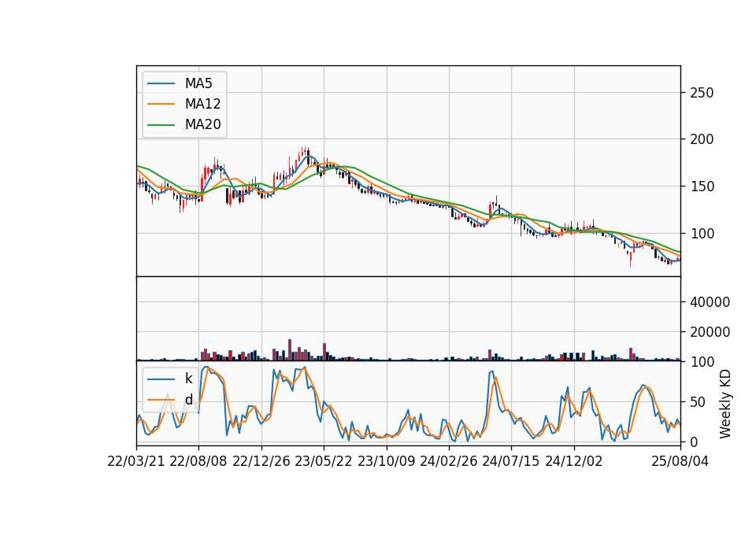Screen dimensions: 756x543
Task: Click the date label 24/02/26
Action: (x=448, y=461)
